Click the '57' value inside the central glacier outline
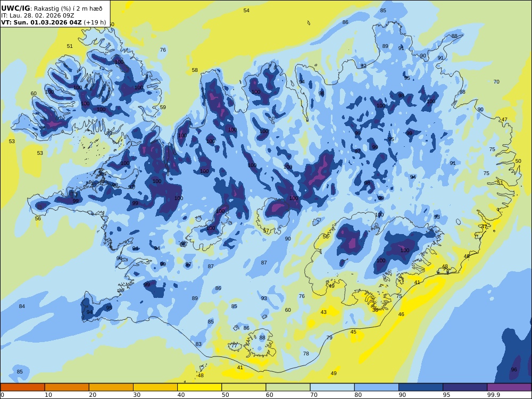532x399 pixels. (266, 231)
